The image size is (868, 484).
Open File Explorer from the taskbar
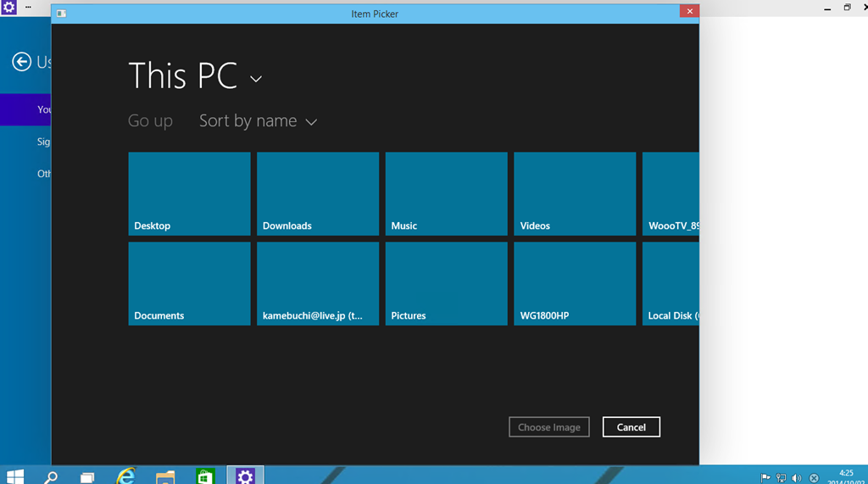165,476
